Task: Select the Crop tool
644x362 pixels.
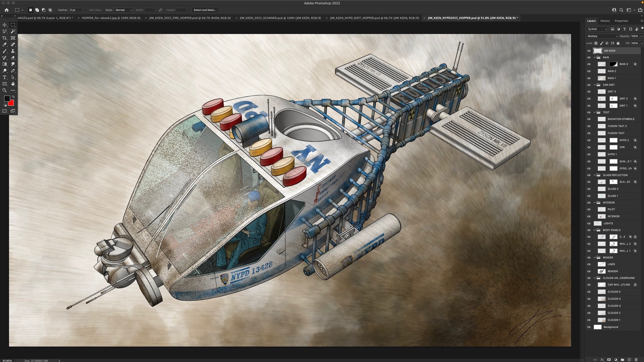Action: point(4,38)
